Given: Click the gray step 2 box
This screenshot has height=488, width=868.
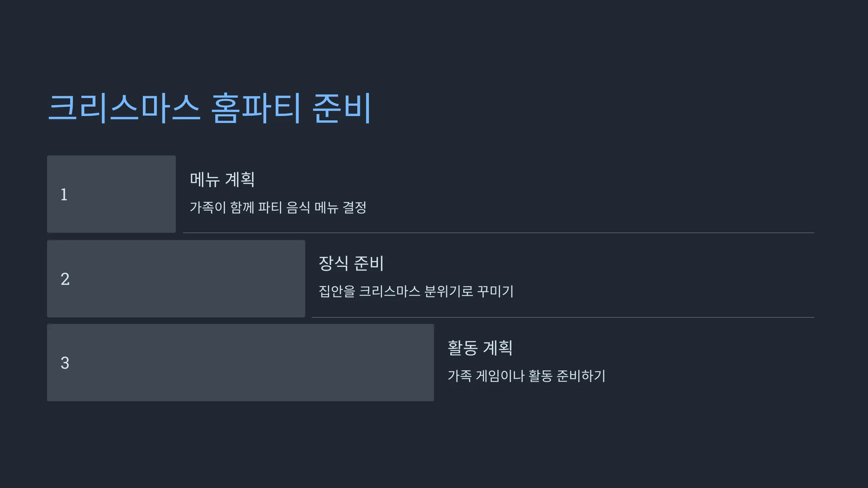Looking at the screenshot, I should click(x=176, y=279).
